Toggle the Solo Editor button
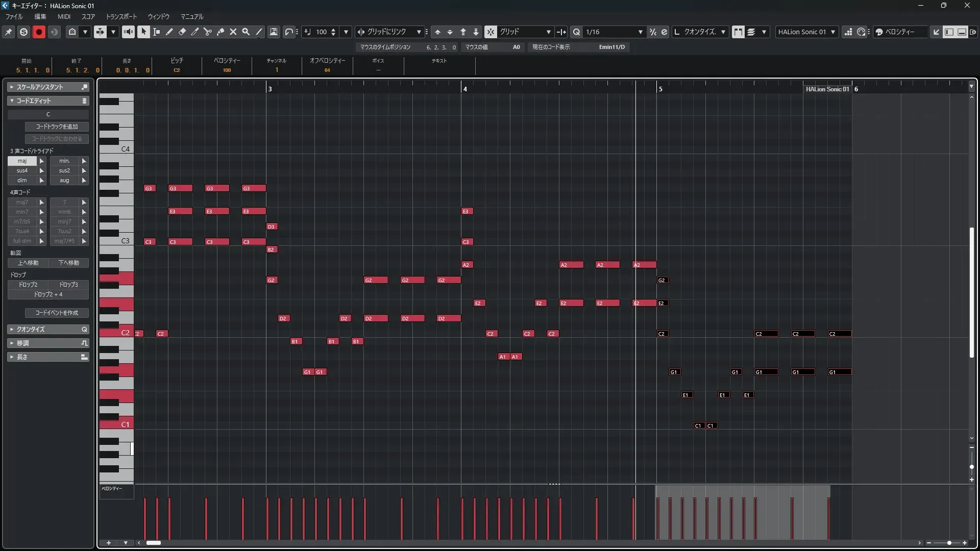 (x=23, y=32)
